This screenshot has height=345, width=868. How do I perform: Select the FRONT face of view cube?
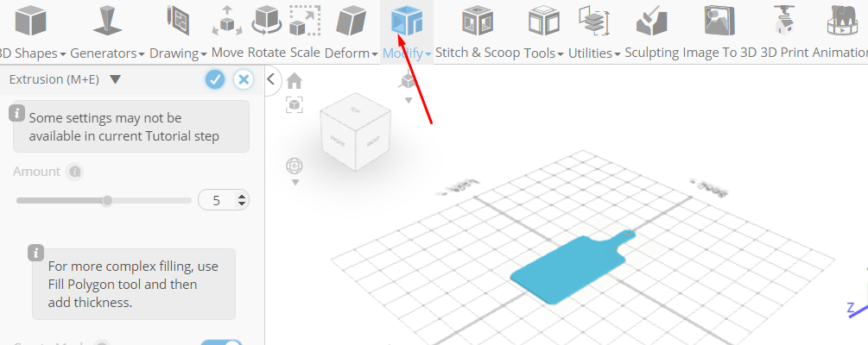pos(338,141)
